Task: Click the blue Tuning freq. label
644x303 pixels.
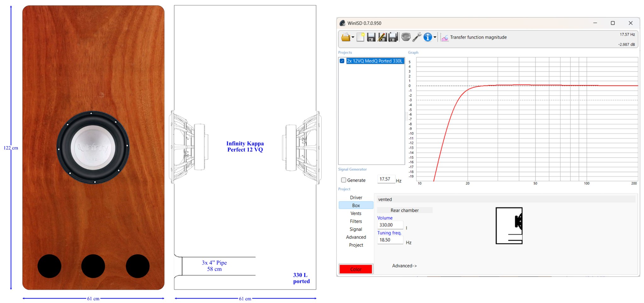Action: pyautogui.click(x=389, y=233)
